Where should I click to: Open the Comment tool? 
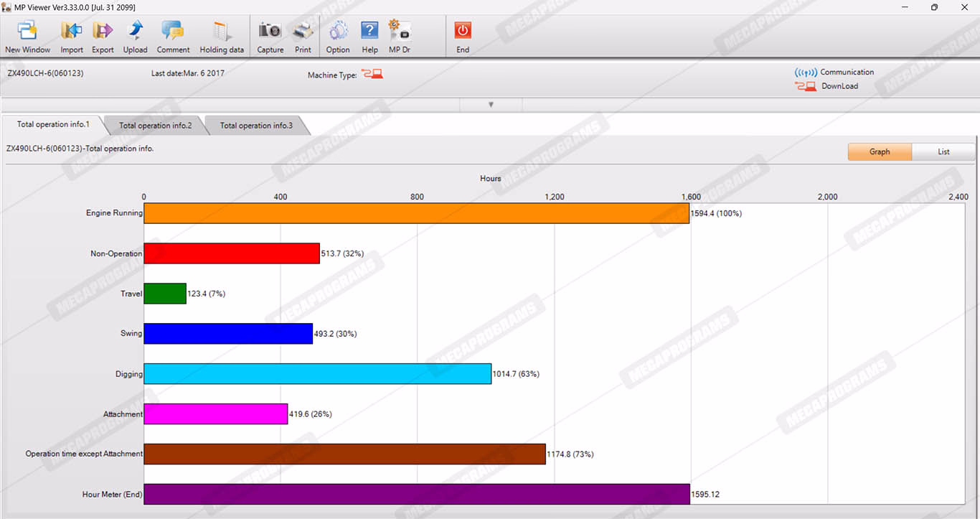tap(173, 37)
